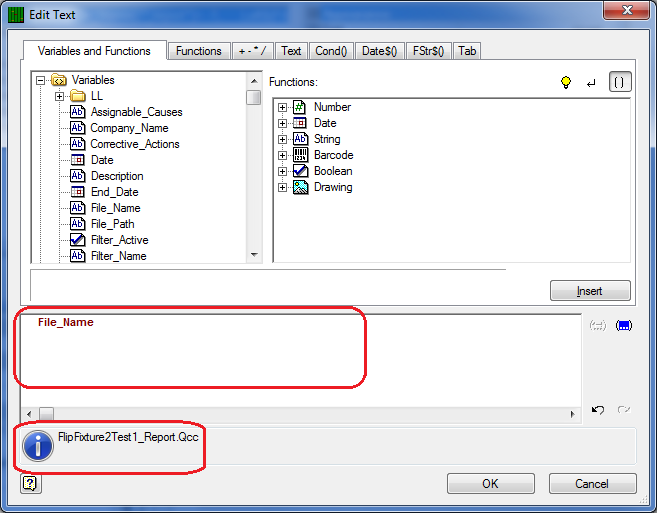Expand the Number functions node
Viewport: 657px width, 513px height.
click(x=282, y=107)
